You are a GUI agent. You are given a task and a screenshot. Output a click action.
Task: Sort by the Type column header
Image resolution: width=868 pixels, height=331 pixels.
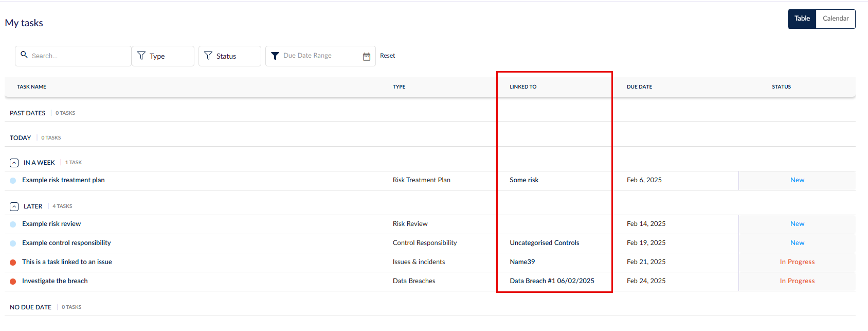399,87
